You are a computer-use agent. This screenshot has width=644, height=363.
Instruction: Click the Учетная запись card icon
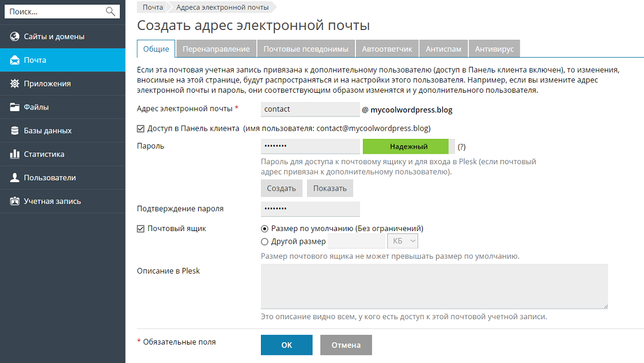tap(15, 202)
